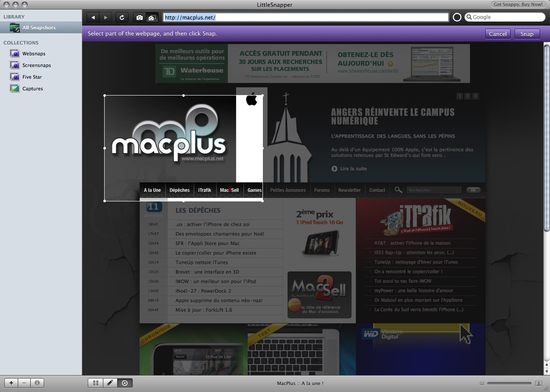The image size is (550, 392).
Task: Open 'AT&T : activer l'iPhone de la maison'
Action: coord(412,243)
